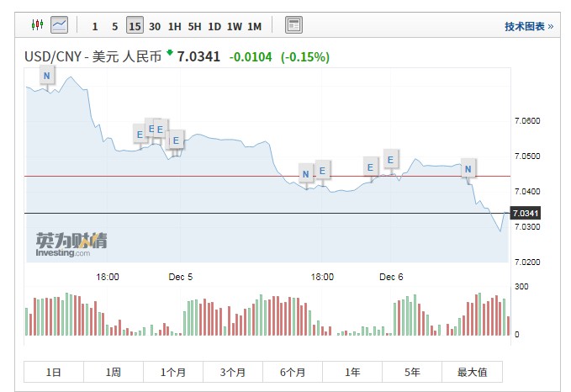
Task: Select the area chart type icon
Action: click(59, 25)
